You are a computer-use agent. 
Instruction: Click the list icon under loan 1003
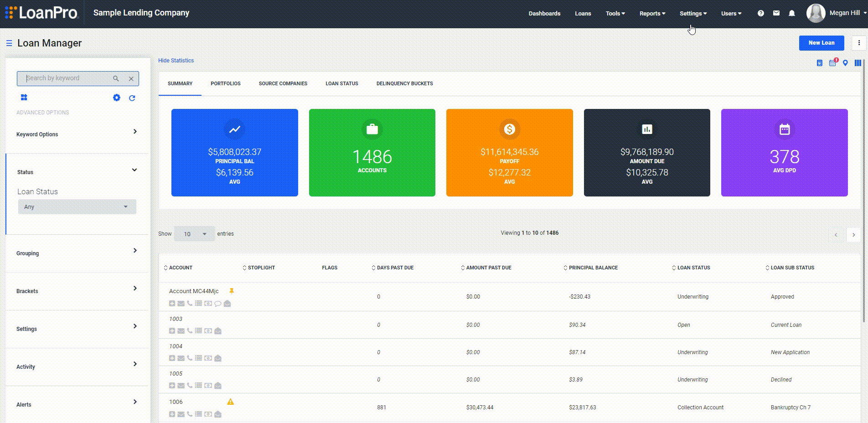(198, 331)
